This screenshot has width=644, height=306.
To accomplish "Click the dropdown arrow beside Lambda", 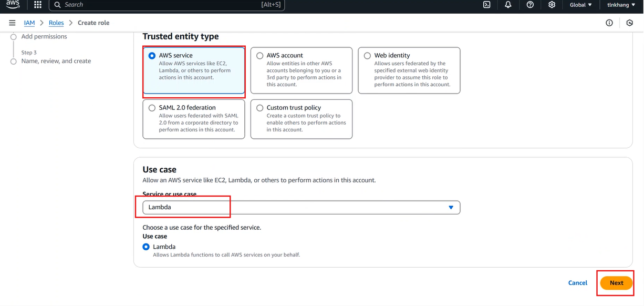I will click(451, 207).
